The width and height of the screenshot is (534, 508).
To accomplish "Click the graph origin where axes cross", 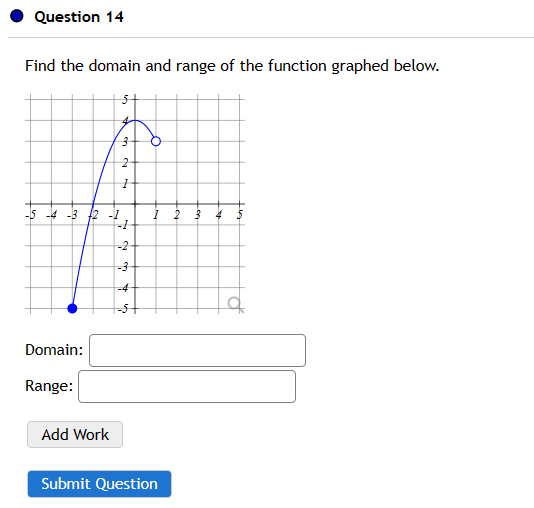I will pos(135,204).
